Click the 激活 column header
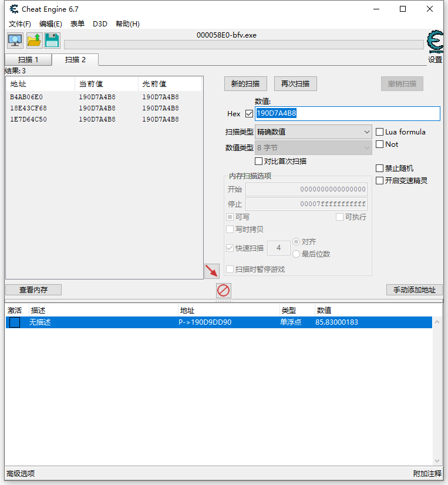This screenshot has width=448, height=485. point(15,310)
